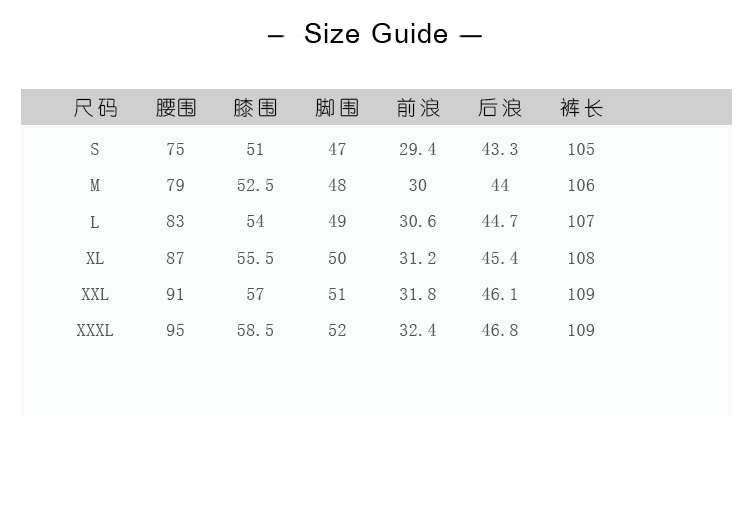Select back rise value 45.4
This screenshot has width=750, height=521.
500,258
